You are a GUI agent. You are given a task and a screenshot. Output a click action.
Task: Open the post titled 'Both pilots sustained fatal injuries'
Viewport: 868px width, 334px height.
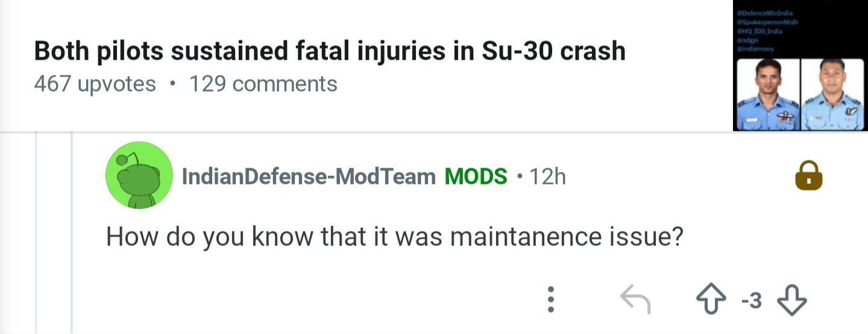click(x=329, y=52)
